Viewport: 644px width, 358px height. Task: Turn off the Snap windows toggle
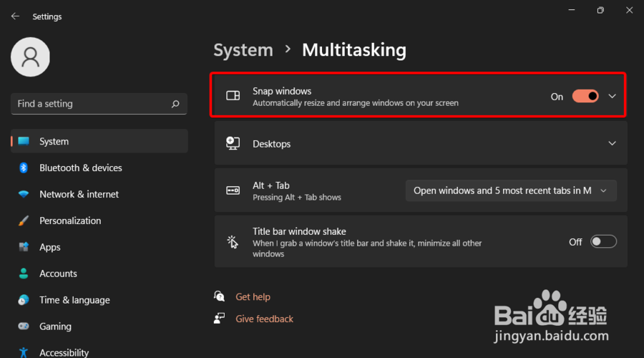pos(585,96)
